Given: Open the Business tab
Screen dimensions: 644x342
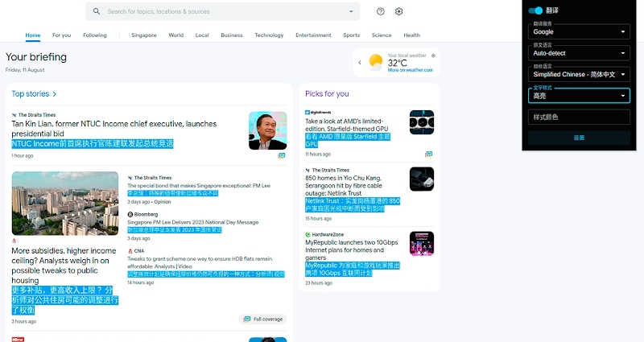Looking at the screenshot, I should pos(232,35).
